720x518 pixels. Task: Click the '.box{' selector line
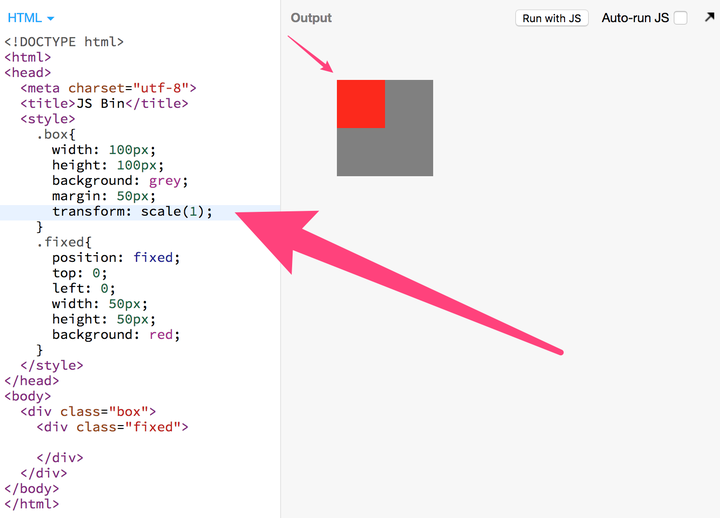[x=56, y=135]
